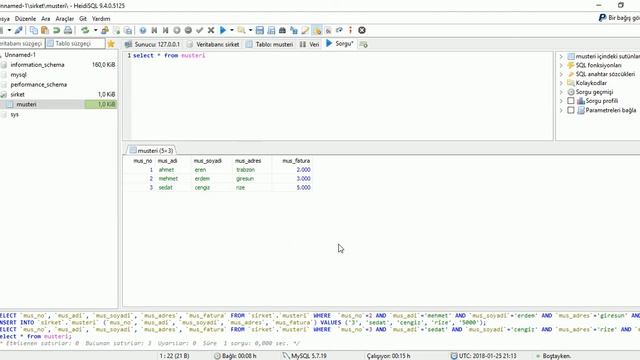Run the query with blue play icon
This screenshot has width=640, height=360.
223,30
